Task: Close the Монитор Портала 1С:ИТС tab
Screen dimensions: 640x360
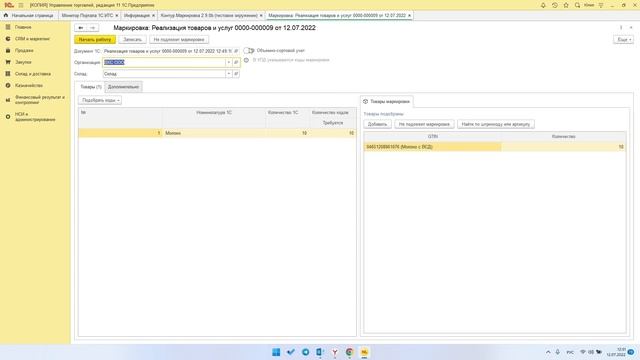Action: 117,16
